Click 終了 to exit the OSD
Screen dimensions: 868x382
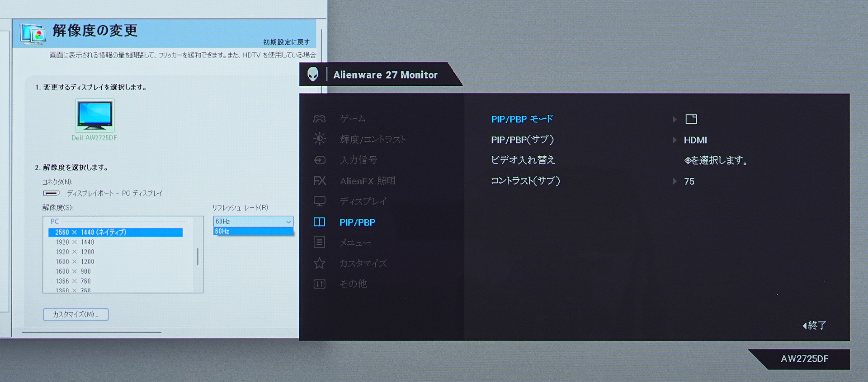click(815, 325)
